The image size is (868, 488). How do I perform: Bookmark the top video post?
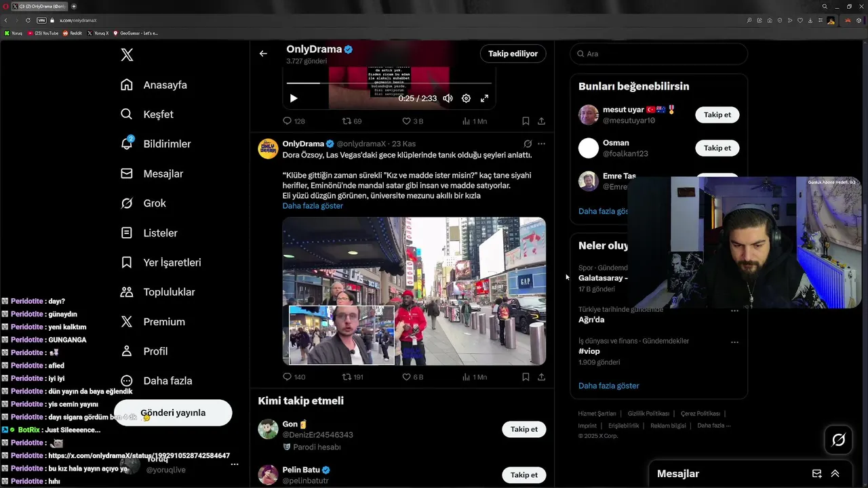click(526, 121)
